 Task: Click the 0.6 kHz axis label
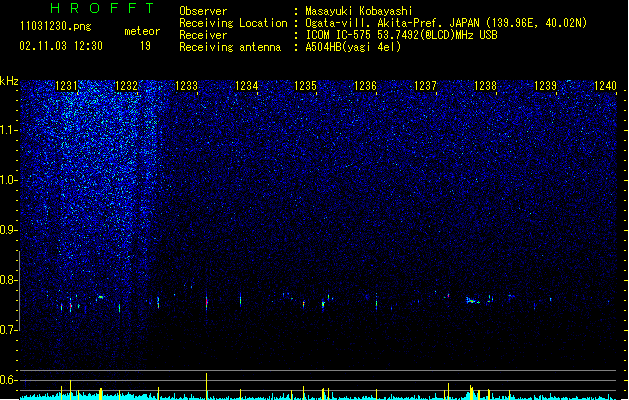tap(8, 380)
